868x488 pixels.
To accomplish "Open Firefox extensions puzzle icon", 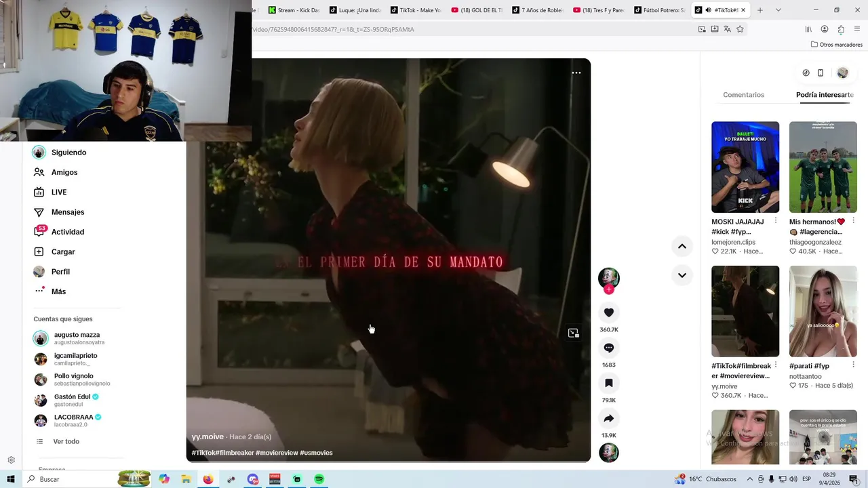I will 841,29.
